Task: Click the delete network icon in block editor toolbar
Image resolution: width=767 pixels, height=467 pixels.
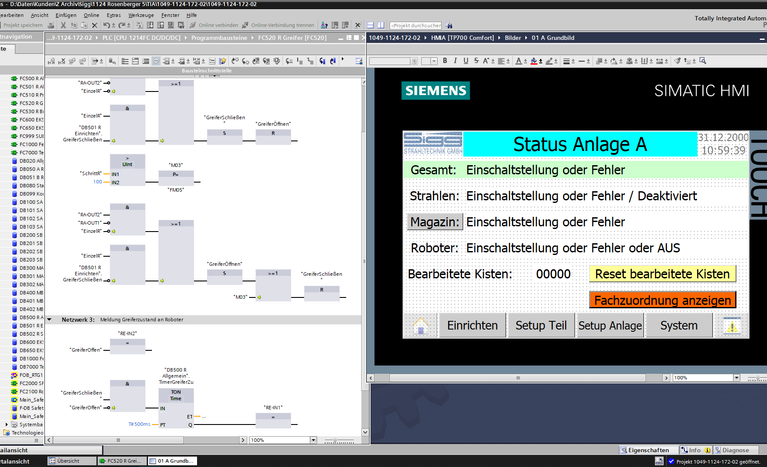Action: tap(62, 61)
